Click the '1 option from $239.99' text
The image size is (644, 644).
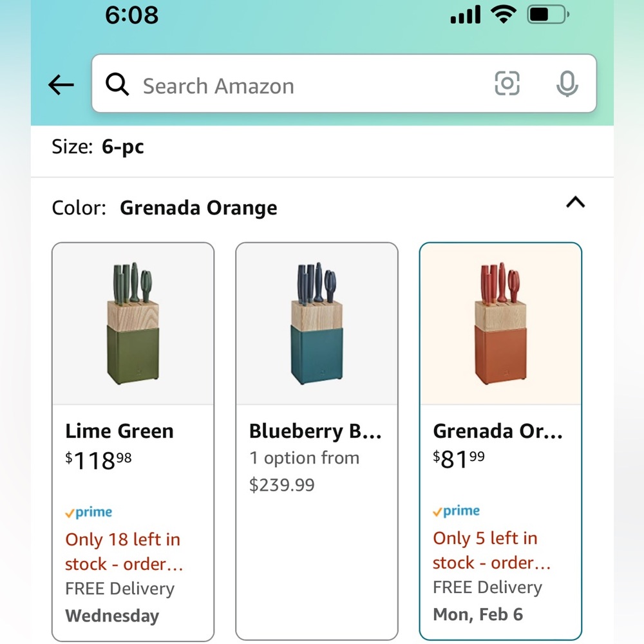304,471
